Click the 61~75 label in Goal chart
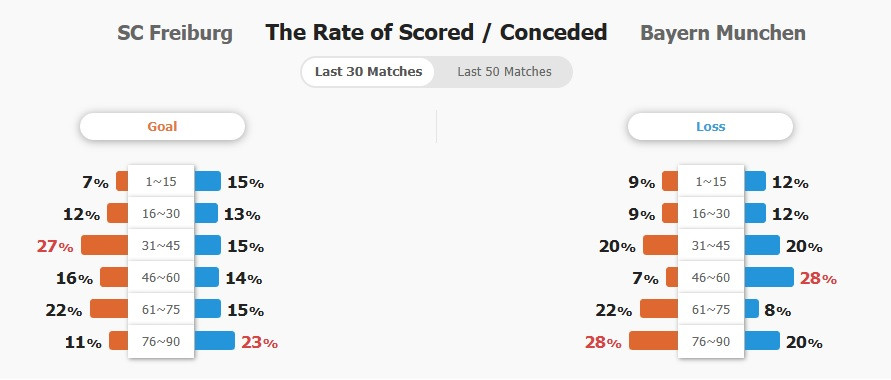 (x=161, y=310)
